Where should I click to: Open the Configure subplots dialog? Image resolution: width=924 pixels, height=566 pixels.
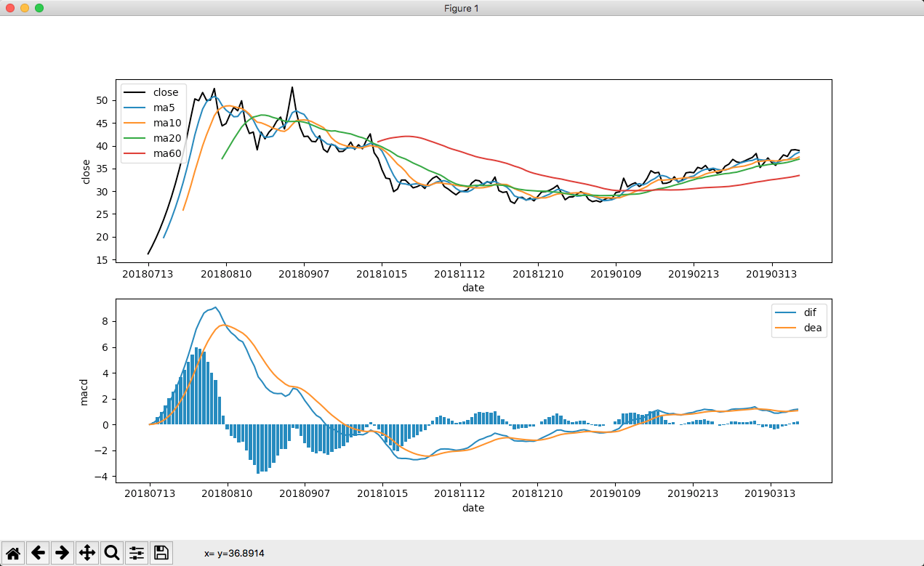tap(137, 553)
